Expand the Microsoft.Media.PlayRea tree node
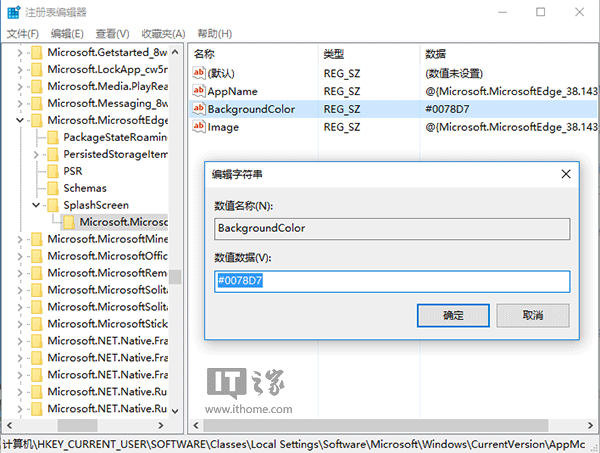600x453 pixels. [x=20, y=86]
